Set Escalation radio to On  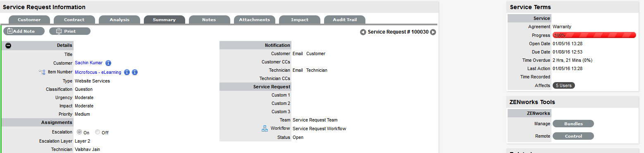(79, 132)
